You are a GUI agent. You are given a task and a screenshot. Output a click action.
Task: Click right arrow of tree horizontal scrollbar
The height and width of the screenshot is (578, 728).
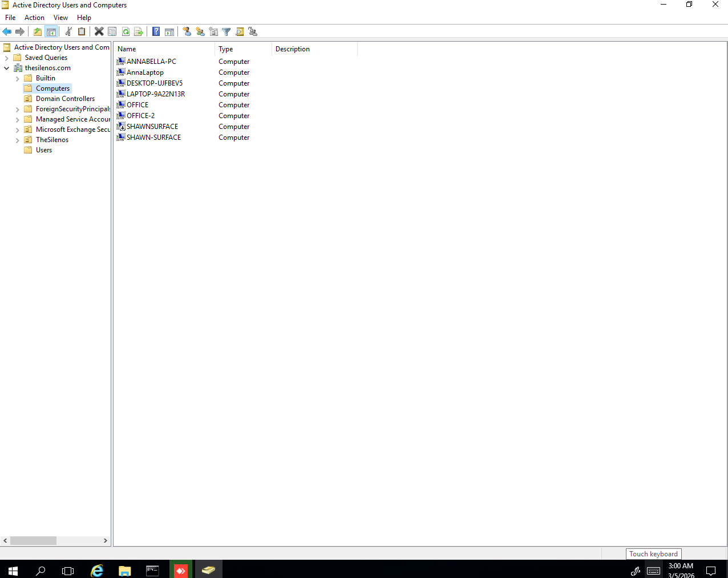click(105, 540)
